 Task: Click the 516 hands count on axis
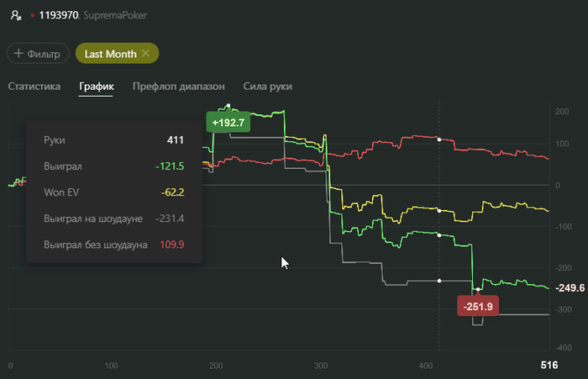coord(548,366)
